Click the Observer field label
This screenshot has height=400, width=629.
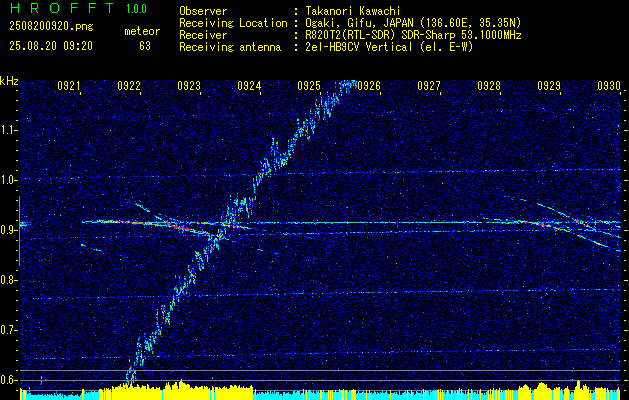click(203, 11)
